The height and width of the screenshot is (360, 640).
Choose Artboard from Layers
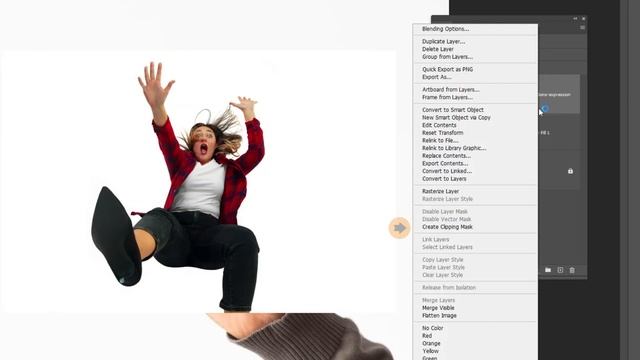point(451,90)
